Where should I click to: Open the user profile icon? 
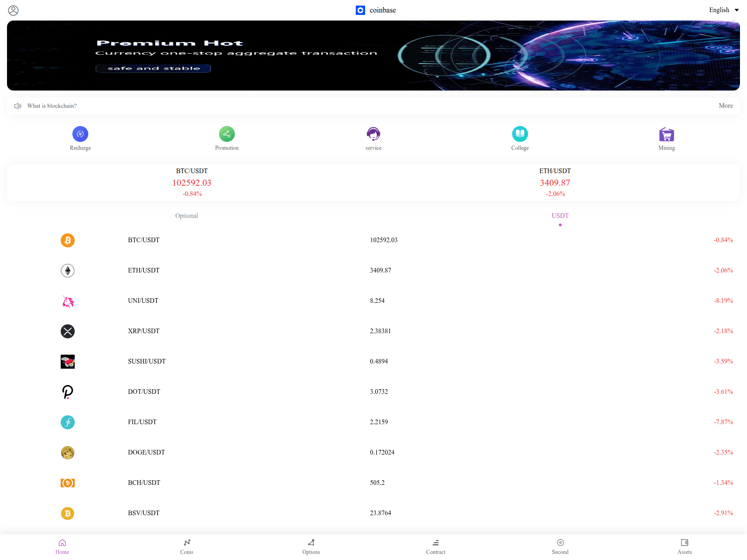[x=14, y=10]
